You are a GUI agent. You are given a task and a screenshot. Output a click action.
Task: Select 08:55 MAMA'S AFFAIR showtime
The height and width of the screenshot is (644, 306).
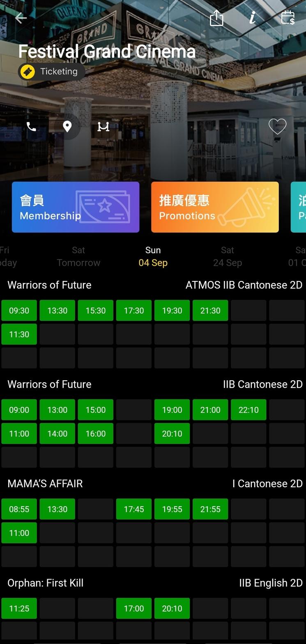[19, 509]
